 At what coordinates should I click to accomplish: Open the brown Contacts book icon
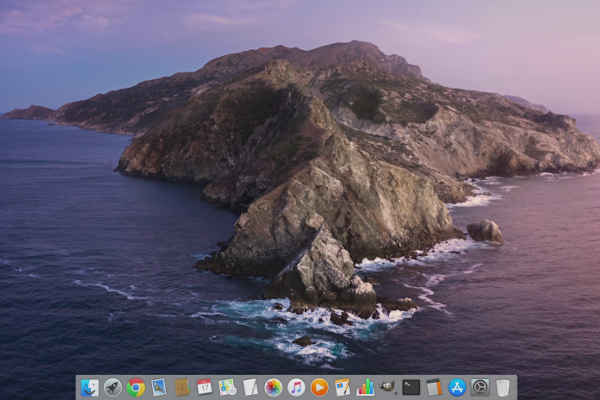tap(182, 388)
